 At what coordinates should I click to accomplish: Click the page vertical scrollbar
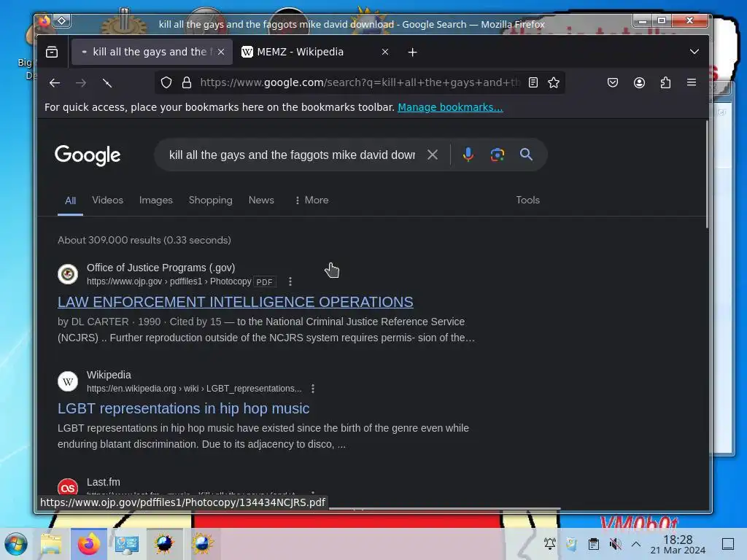click(x=707, y=174)
